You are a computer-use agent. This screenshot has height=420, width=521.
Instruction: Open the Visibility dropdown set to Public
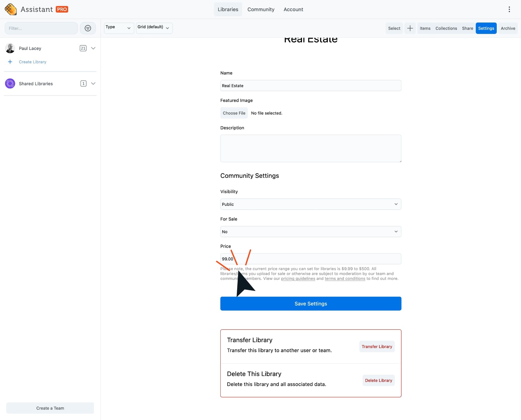(x=311, y=204)
